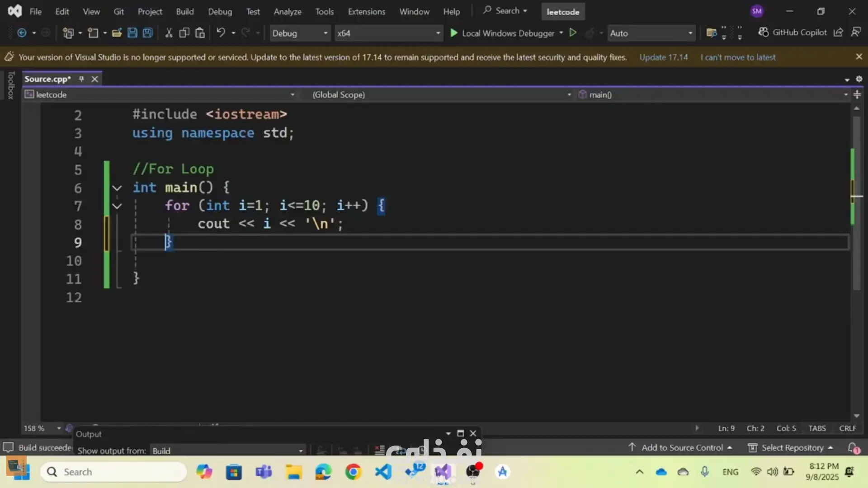Viewport: 868px width, 488px height.
Task: Open Google Chrome from the taskbar
Action: pyautogui.click(x=353, y=472)
